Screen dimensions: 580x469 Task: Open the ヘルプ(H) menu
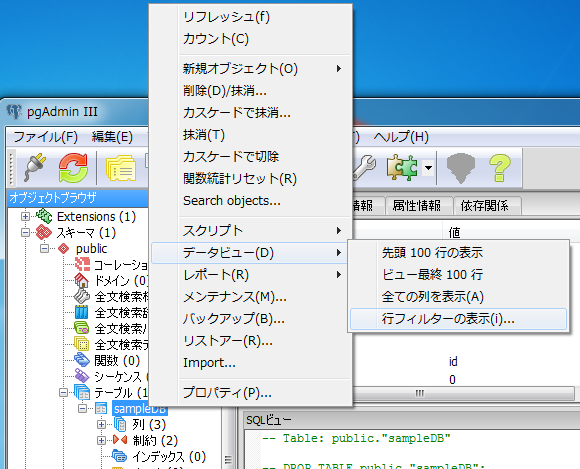click(401, 137)
